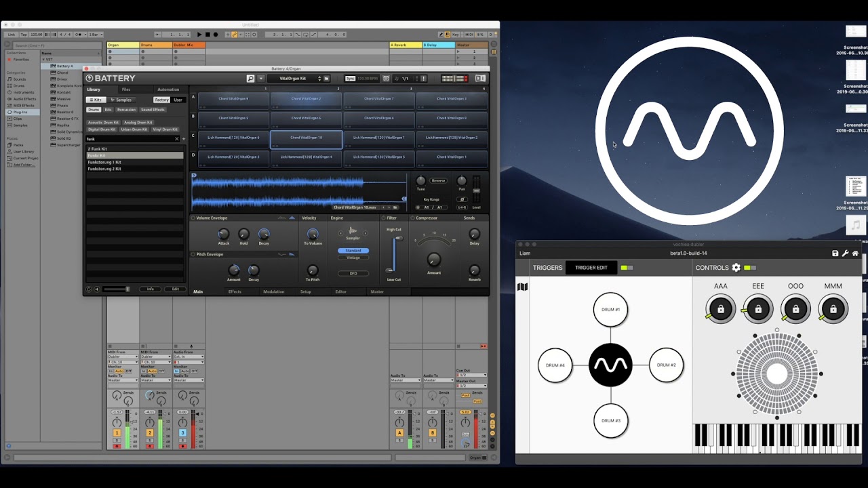Select linear volume envelope shape icon
This screenshot has height=488, width=868.
[282, 218]
